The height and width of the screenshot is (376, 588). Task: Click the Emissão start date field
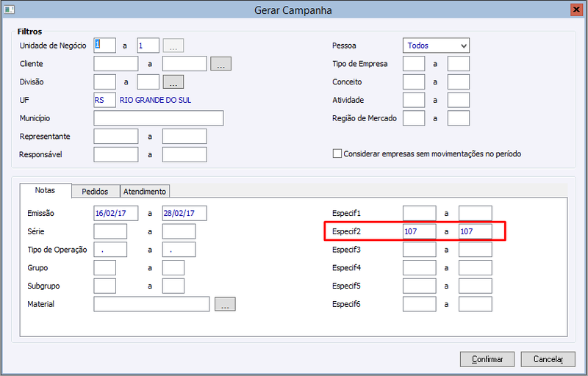(x=116, y=213)
